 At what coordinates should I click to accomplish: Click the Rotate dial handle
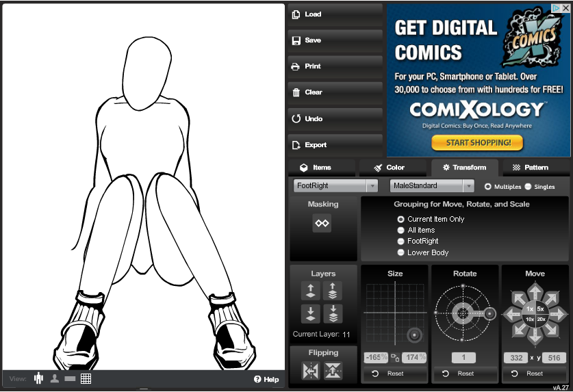point(489,313)
